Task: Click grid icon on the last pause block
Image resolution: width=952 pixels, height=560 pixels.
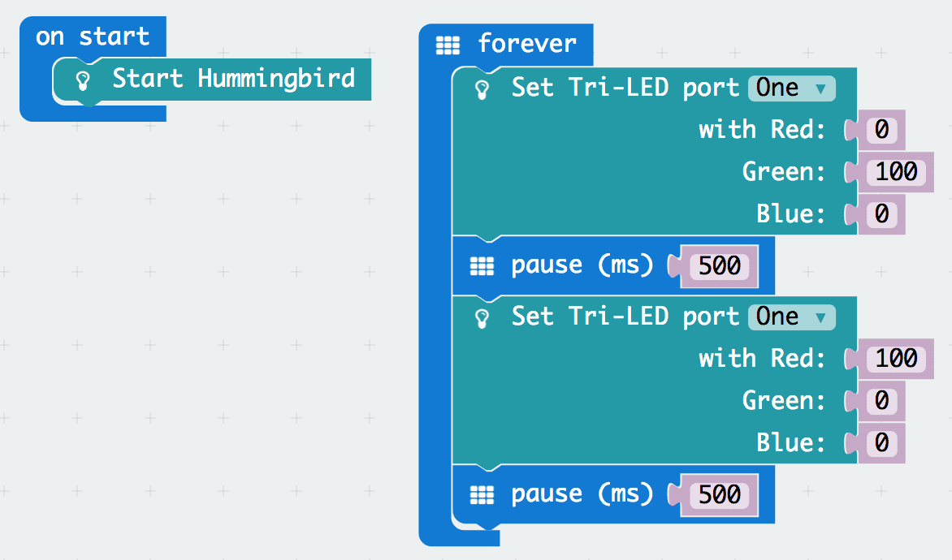Action: (482, 494)
